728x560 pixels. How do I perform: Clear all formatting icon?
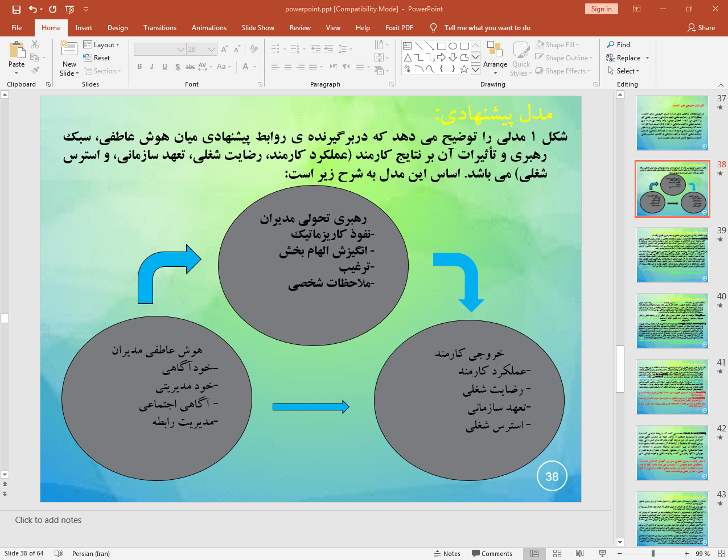(x=254, y=50)
